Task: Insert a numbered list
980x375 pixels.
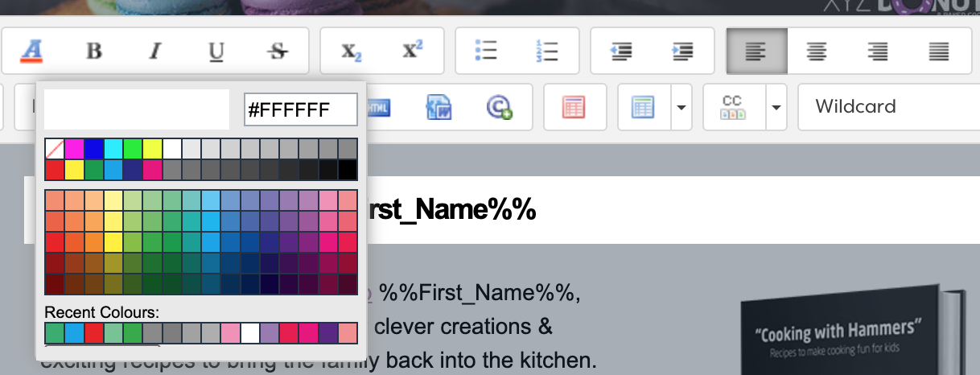Action: tap(547, 52)
